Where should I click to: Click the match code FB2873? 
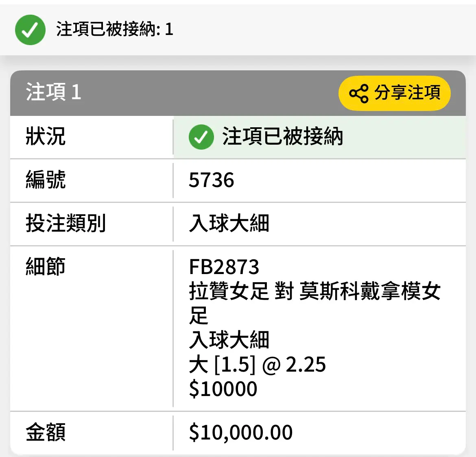tap(224, 267)
